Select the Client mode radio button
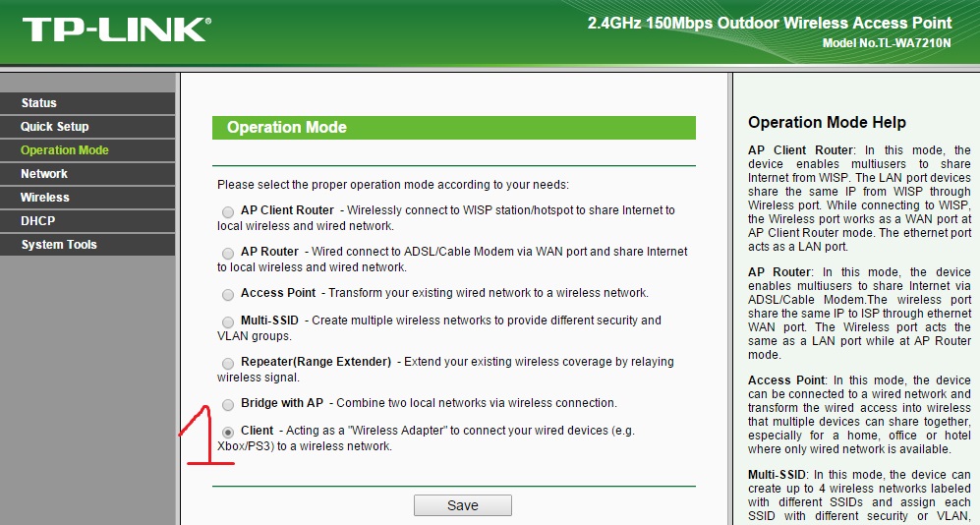The image size is (980, 525). pos(228,432)
